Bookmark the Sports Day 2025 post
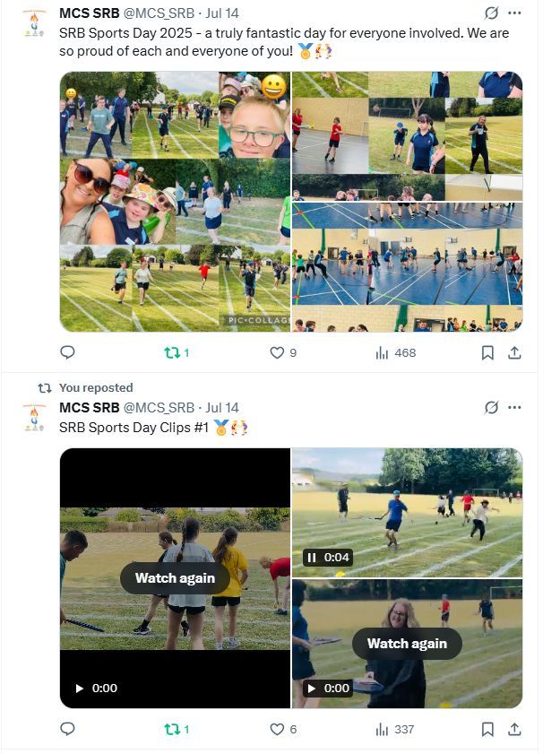This screenshot has width=560, height=754. click(487, 353)
